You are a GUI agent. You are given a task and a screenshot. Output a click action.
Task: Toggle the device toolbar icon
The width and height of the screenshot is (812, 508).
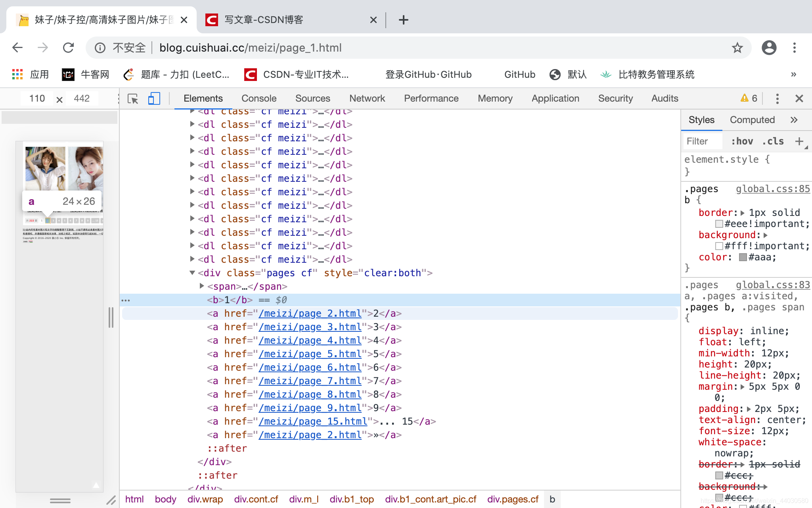(x=154, y=98)
